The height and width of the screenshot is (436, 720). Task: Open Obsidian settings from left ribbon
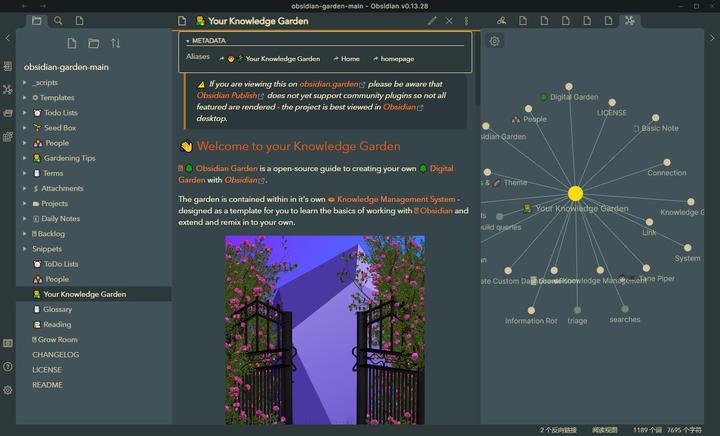(x=8, y=390)
